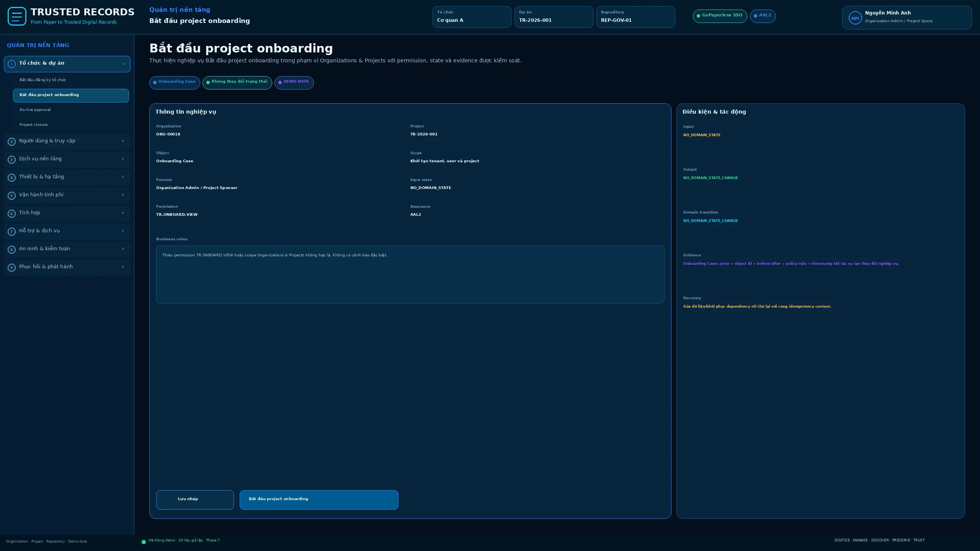Viewport: 980px width, 551px height.
Task: Click the Trusted Records hamburger logo icon
Action: click(17, 16)
